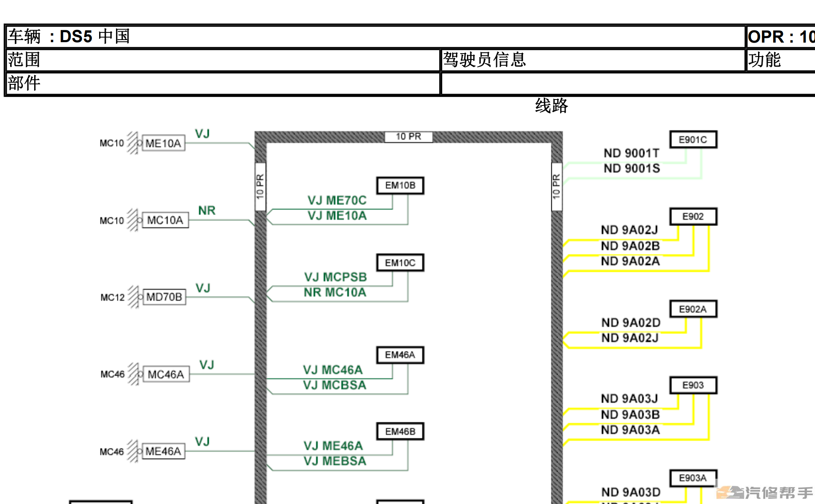815x504 pixels.
Task: Click wire label ND 9001S
Action: tap(632, 168)
